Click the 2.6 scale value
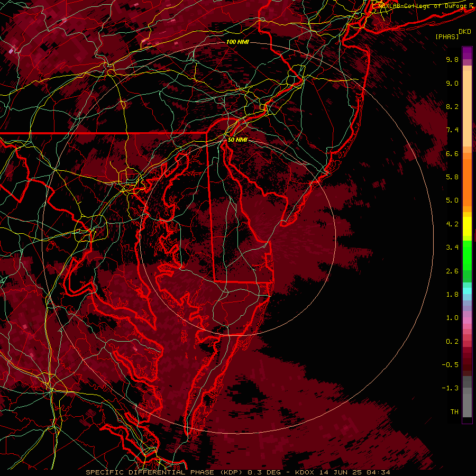Viewport: 476px width, 476px height. [x=452, y=271]
